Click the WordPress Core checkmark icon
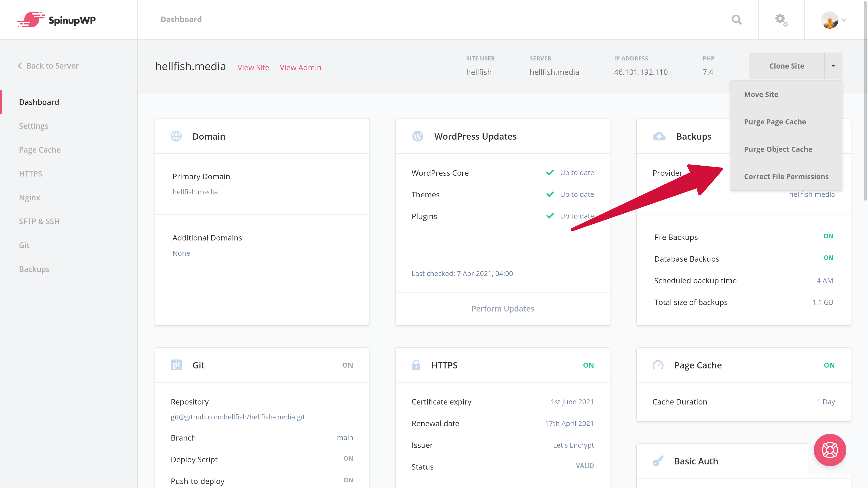This screenshot has height=488, width=868. click(550, 172)
